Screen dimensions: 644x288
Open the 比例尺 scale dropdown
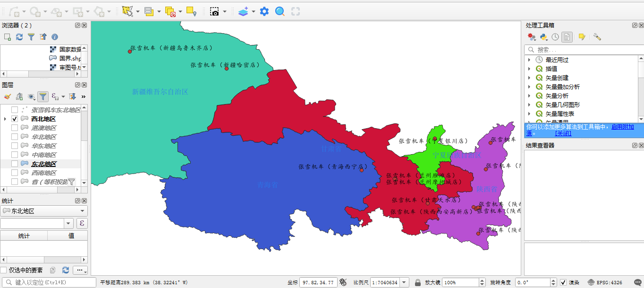[x=404, y=282]
